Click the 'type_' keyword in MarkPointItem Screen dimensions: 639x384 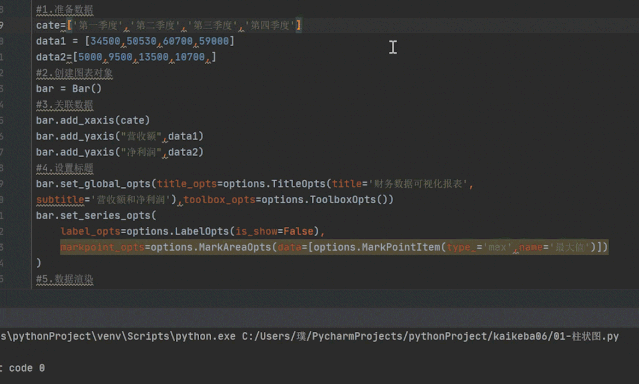pos(461,247)
